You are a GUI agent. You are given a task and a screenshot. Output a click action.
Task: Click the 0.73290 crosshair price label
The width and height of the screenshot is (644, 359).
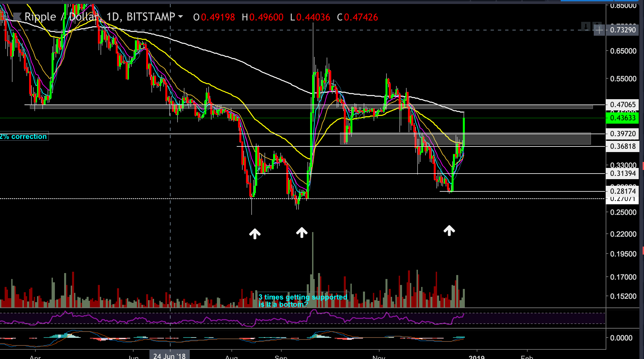click(x=623, y=30)
